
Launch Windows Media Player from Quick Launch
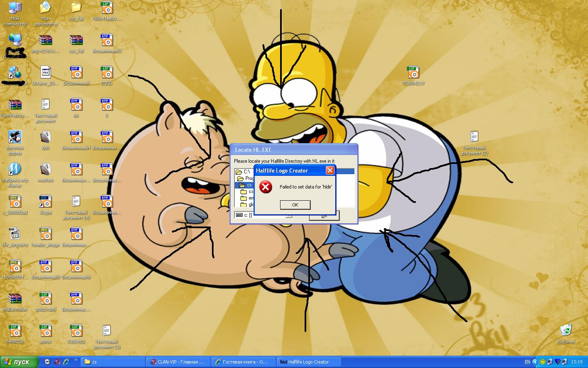tap(47, 362)
